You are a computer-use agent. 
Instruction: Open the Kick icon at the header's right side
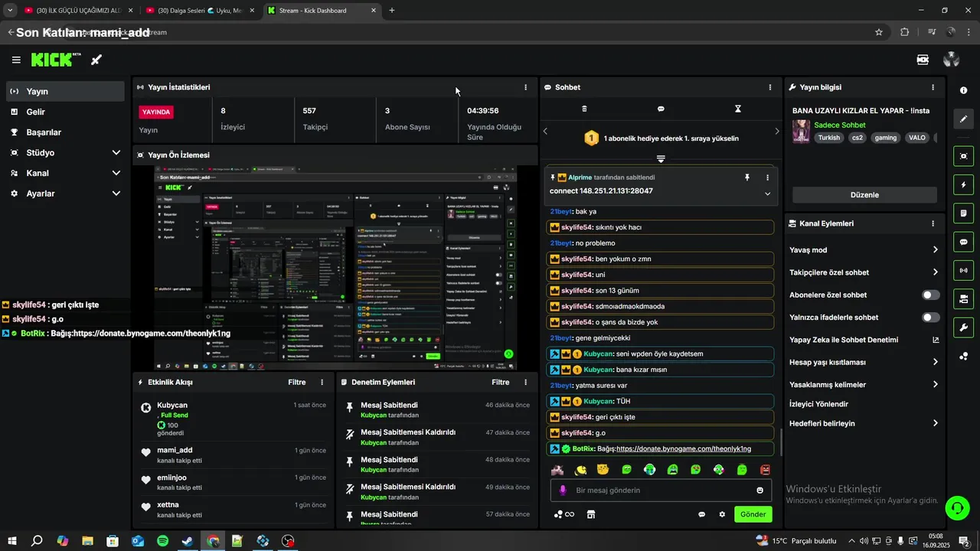point(923,60)
